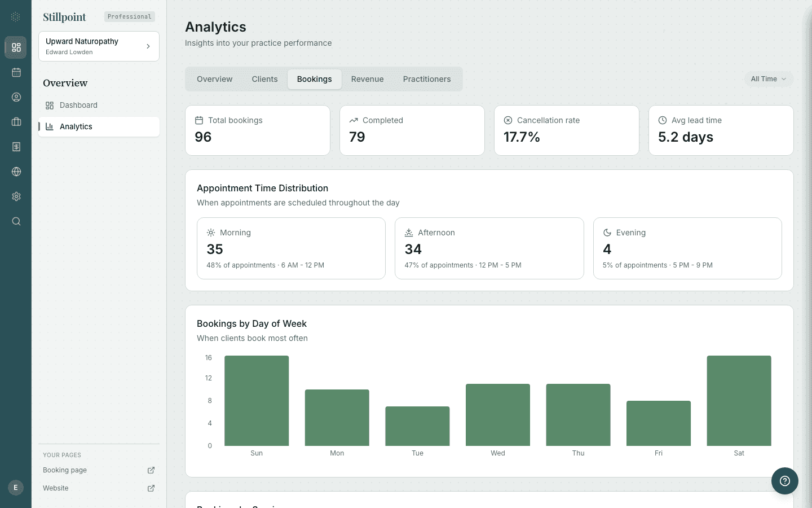Go to Dashboard in the sidebar
The height and width of the screenshot is (508, 812).
(99, 106)
